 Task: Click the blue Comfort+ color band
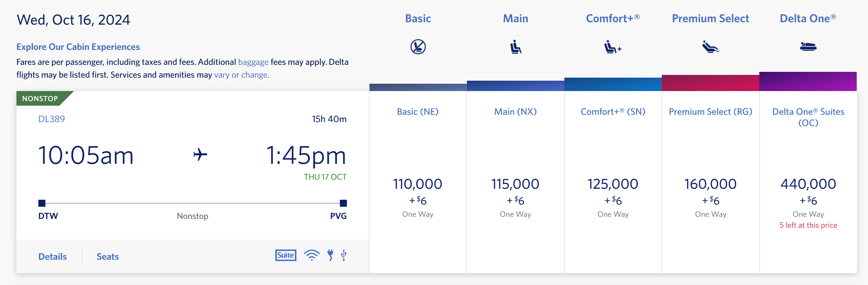[612, 84]
